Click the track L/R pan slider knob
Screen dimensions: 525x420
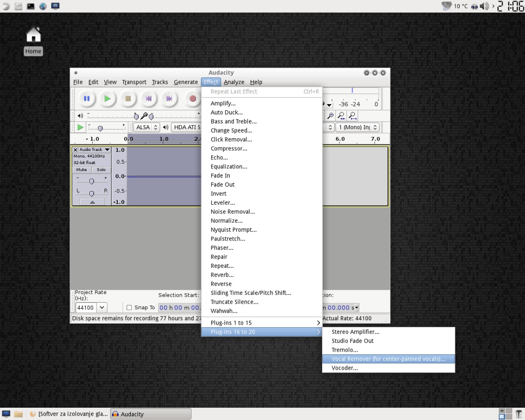click(91, 193)
